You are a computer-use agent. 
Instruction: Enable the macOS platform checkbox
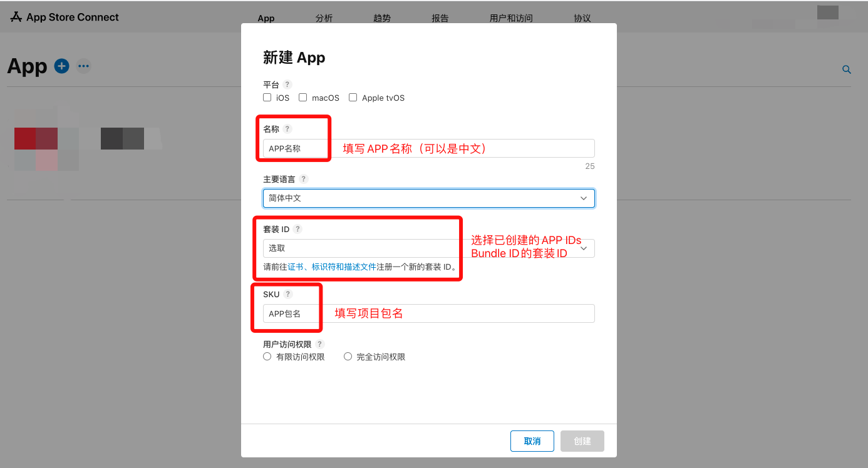click(303, 98)
